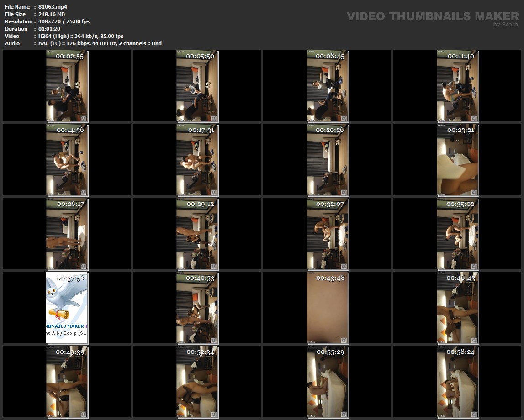Viewport: 524px width, 420px height.
Task: Select the thumbnail stamped 00:23:21
Action: (457, 160)
